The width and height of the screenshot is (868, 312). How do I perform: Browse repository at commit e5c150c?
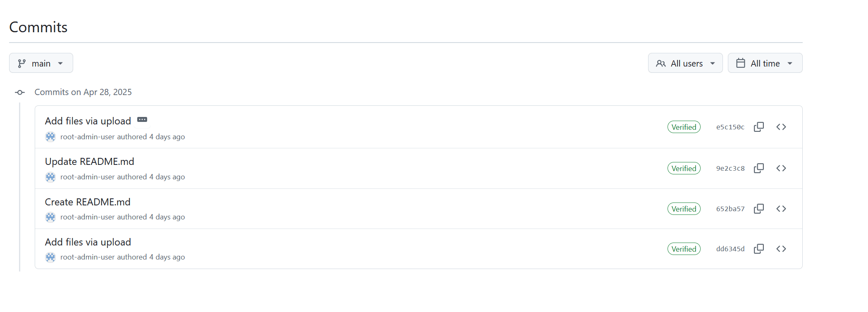click(x=781, y=127)
